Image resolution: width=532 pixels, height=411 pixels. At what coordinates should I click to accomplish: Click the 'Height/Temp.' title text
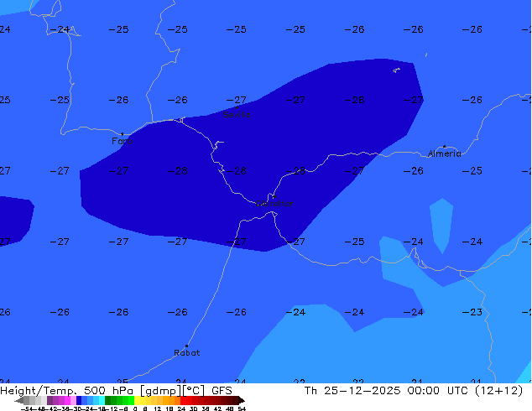click(39, 391)
